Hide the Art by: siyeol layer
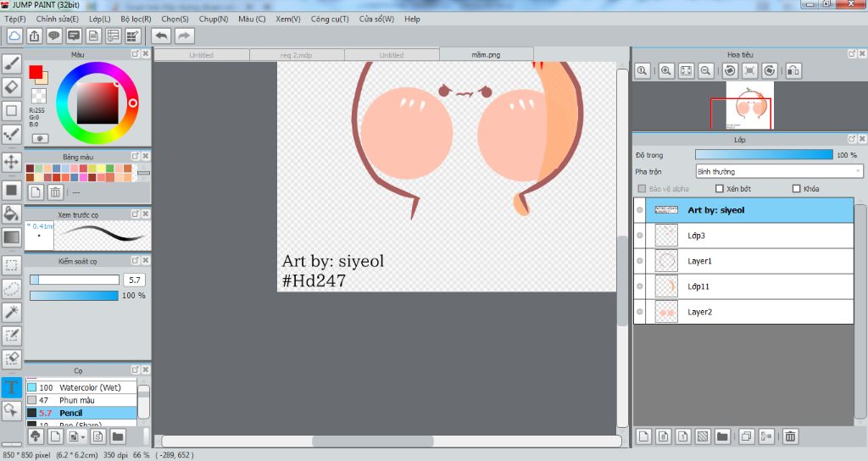The width and height of the screenshot is (868, 461). [640, 210]
